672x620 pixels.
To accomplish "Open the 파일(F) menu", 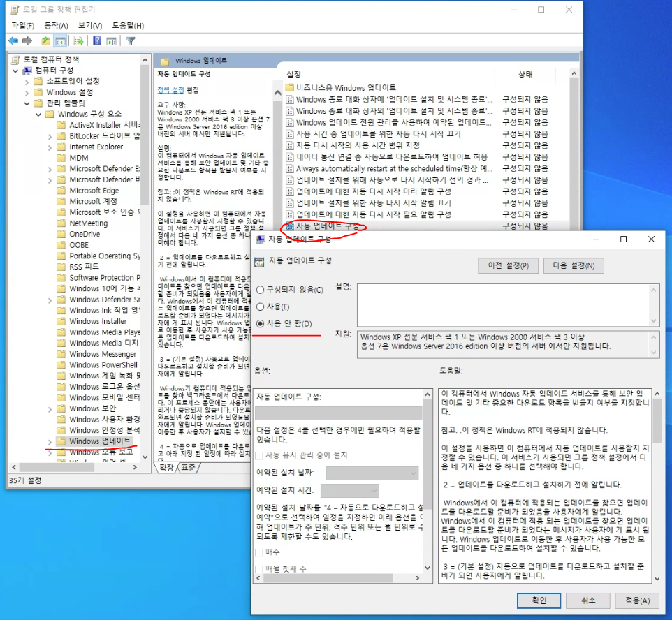I will click(23, 26).
